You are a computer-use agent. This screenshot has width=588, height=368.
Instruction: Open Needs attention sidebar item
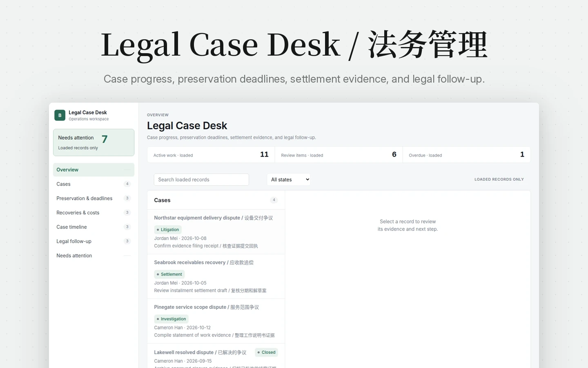coord(94,256)
